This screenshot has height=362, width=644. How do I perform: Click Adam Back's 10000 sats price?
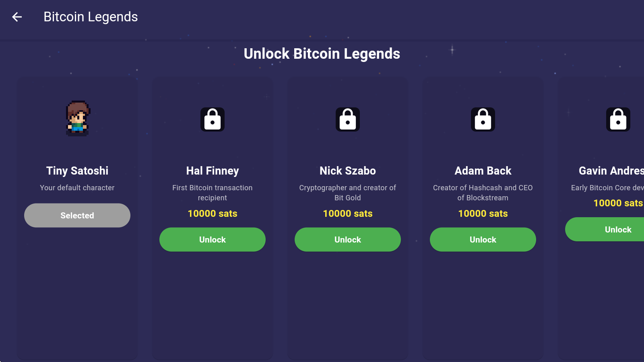(483, 214)
